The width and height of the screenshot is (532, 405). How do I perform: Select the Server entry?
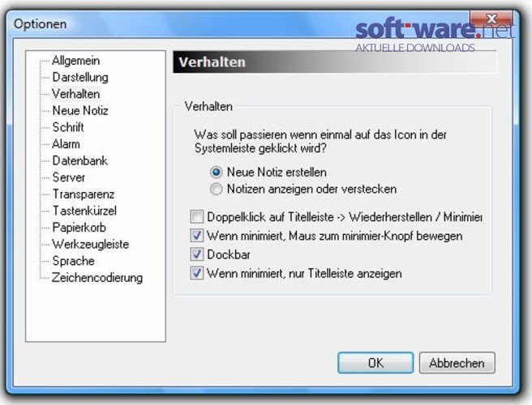69,177
